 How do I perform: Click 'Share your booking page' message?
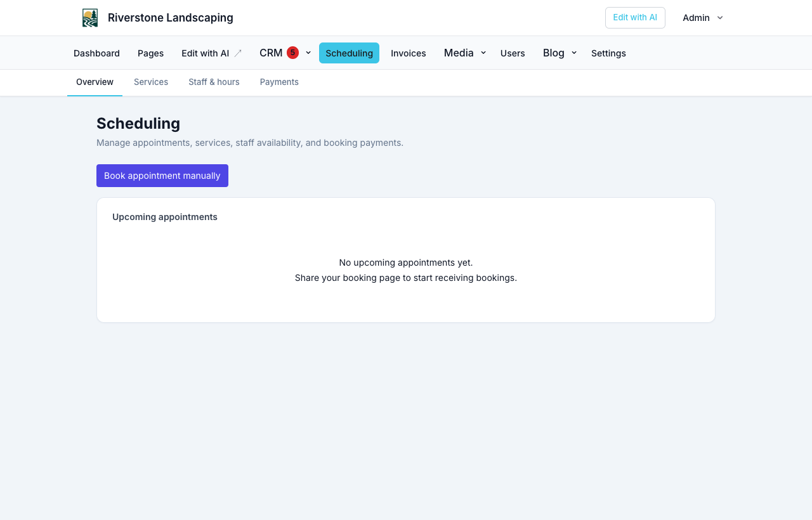tap(406, 278)
